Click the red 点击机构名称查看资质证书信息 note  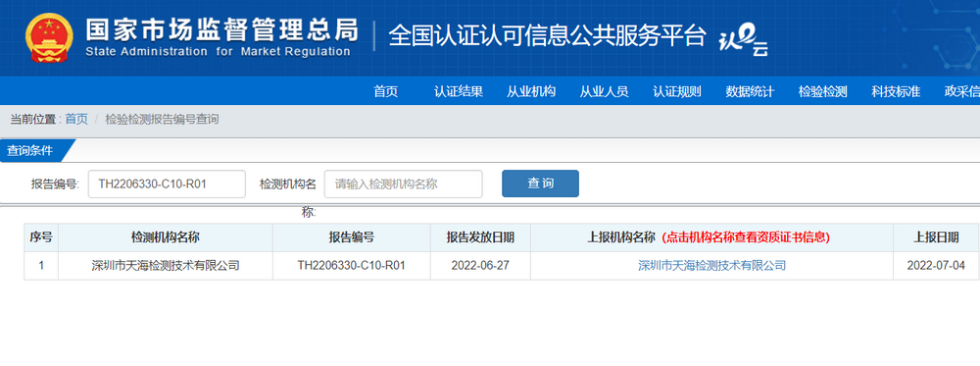(x=746, y=237)
